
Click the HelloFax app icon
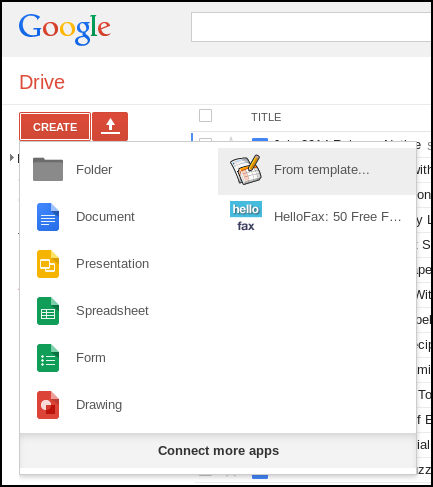point(246,217)
